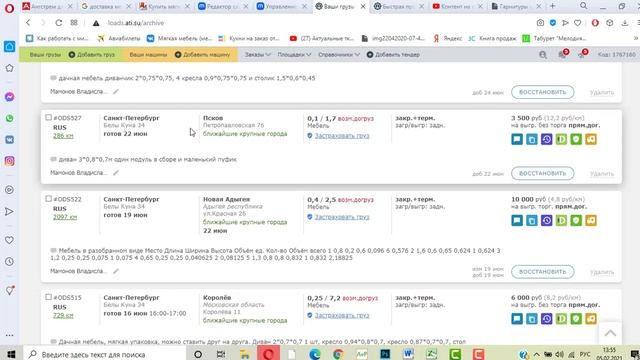
Task: Tick the checkbox for cargo #ODS527
Action: click(x=49, y=118)
